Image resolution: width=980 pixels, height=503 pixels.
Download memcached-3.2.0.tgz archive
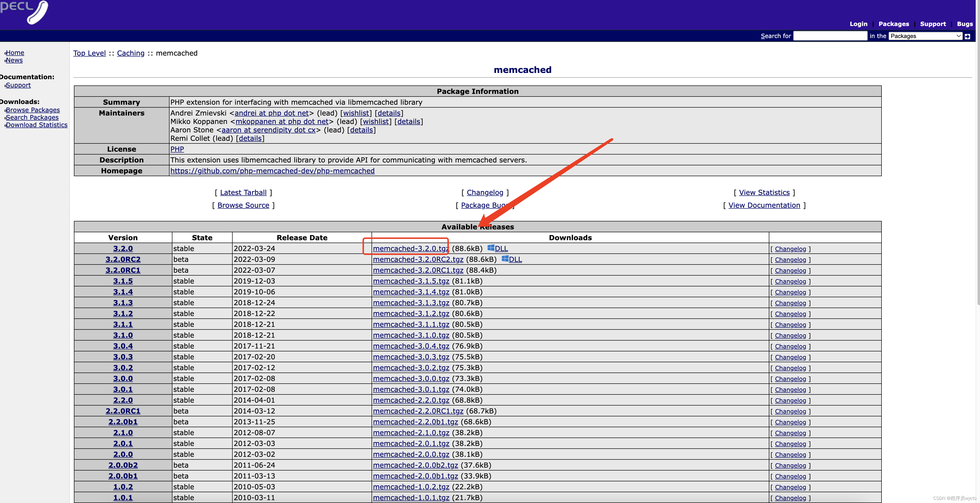410,248
